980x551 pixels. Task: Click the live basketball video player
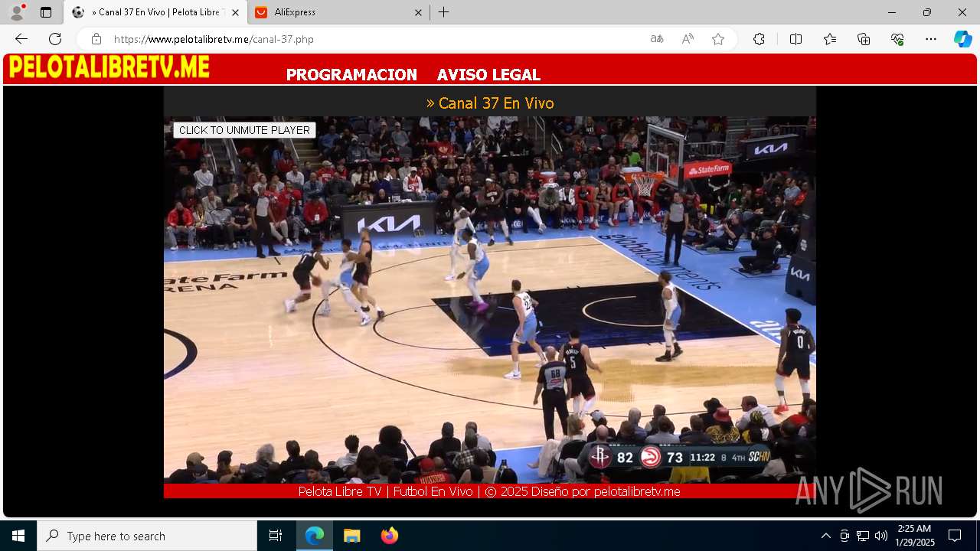[490, 300]
